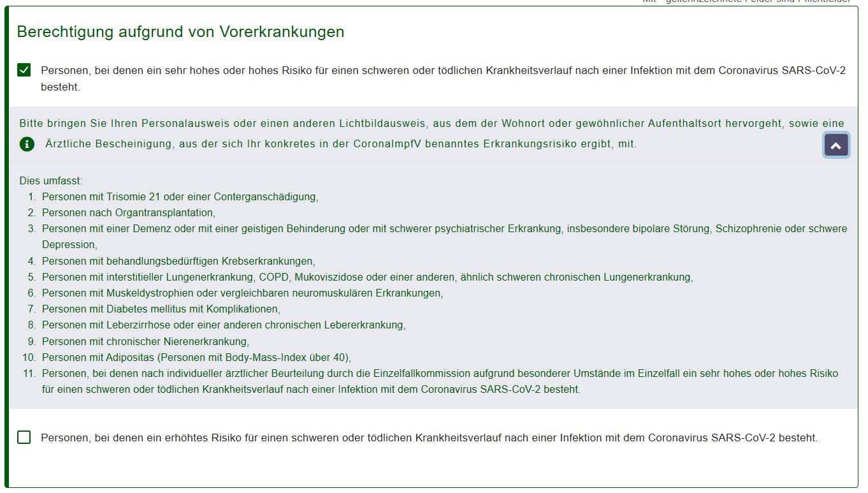Click list item 'Diabetes mellitus mit Komplikationen'
This screenshot has width=868, height=493.
pyautogui.click(x=161, y=309)
